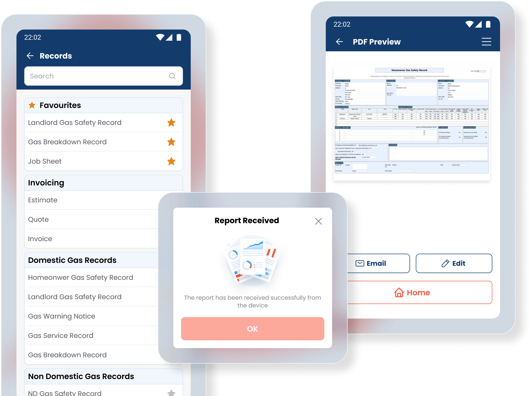This screenshot has height=396, width=532.
Task: Click the star favourite icon on Job Sheet
Action: pos(173,161)
